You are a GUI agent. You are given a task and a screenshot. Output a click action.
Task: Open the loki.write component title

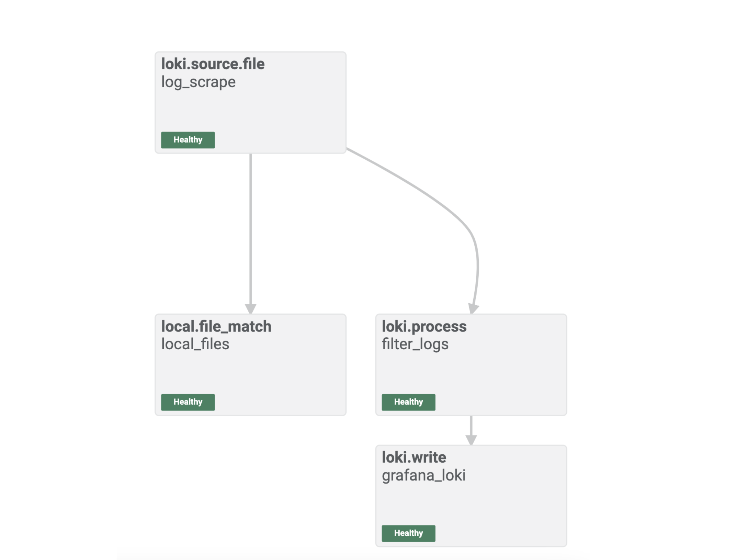point(414,458)
